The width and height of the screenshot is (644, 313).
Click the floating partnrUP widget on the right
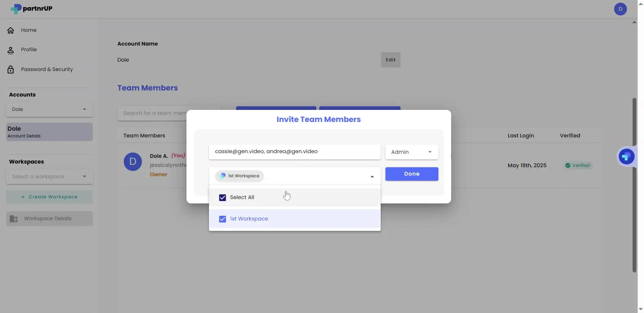pos(626,156)
